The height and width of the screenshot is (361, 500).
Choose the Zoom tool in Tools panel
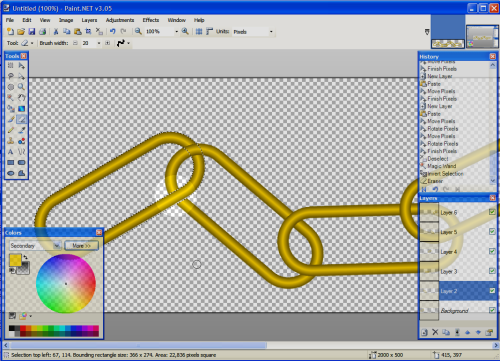point(22,87)
